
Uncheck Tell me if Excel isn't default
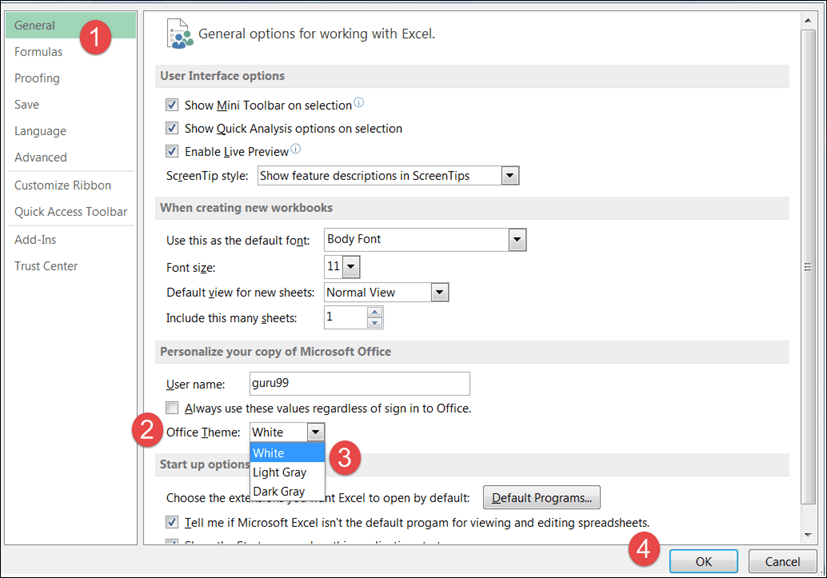(x=173, y=522)
